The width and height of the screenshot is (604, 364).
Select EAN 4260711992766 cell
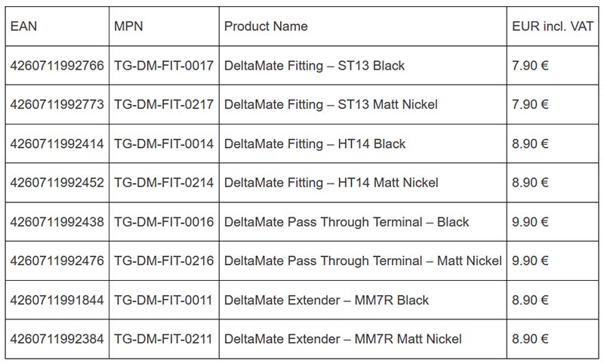(57, 66)
